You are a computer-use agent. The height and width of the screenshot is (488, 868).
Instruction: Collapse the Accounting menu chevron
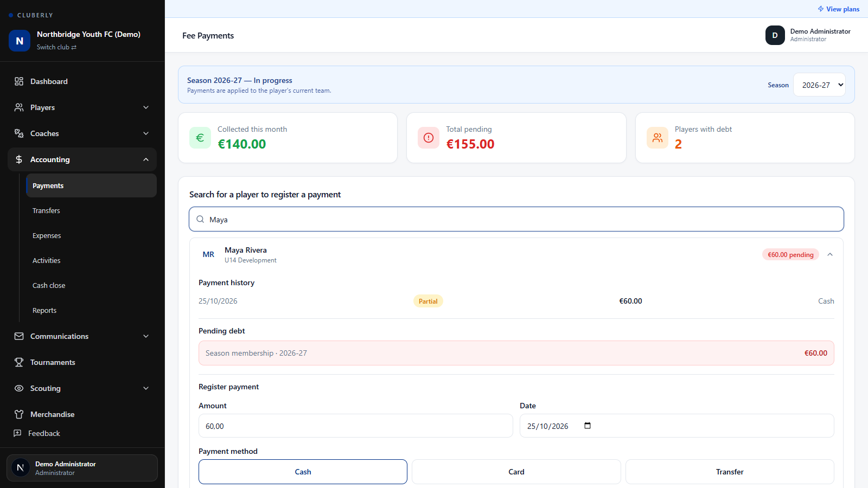pos(146,159)
